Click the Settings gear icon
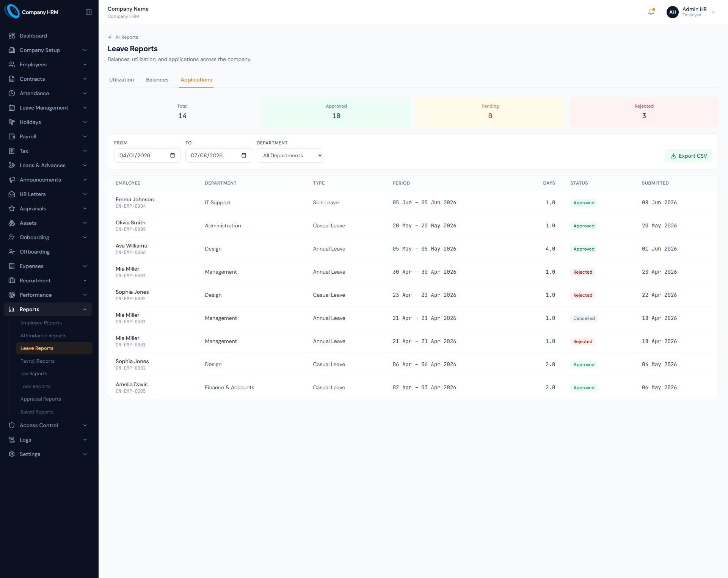This screenshot has width=728, height=578. (12, 454)
